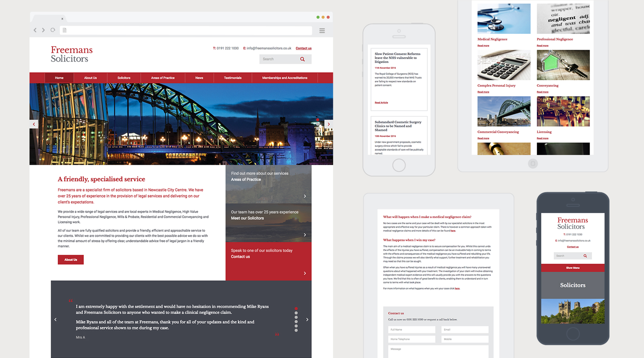Click the Conveyancing house keys thumbnail

coord(563,65)
